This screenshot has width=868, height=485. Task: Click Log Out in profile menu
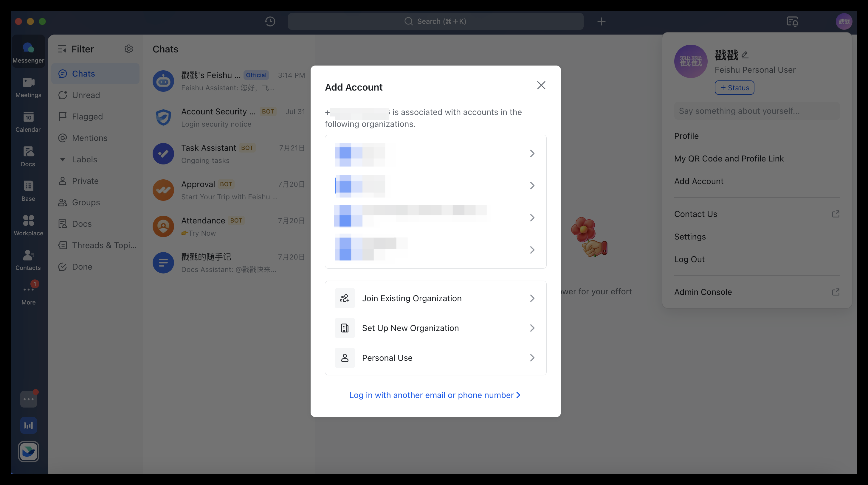(x=689, y=259)
